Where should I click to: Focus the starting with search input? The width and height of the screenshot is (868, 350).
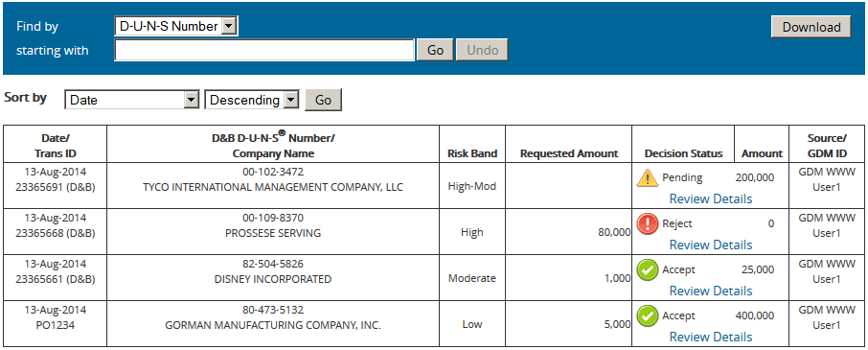point(264,50)
